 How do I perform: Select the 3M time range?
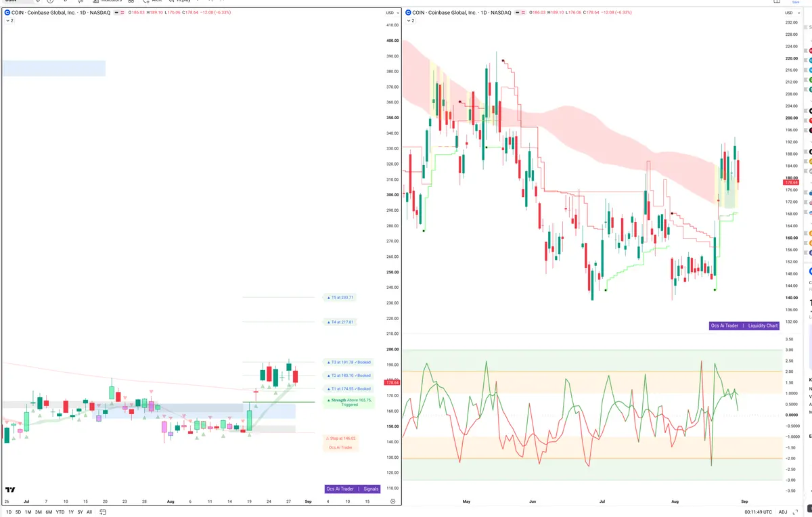click(39, 512)
